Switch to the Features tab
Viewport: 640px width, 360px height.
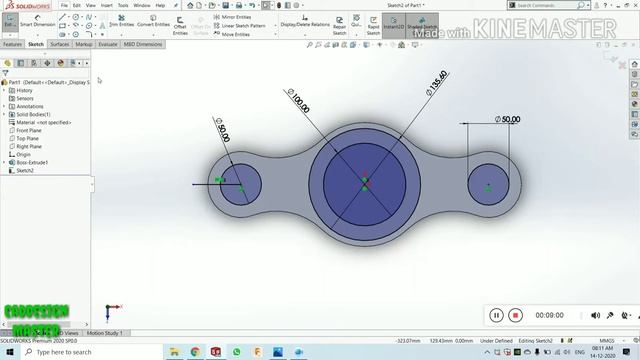tap(12, 44)
